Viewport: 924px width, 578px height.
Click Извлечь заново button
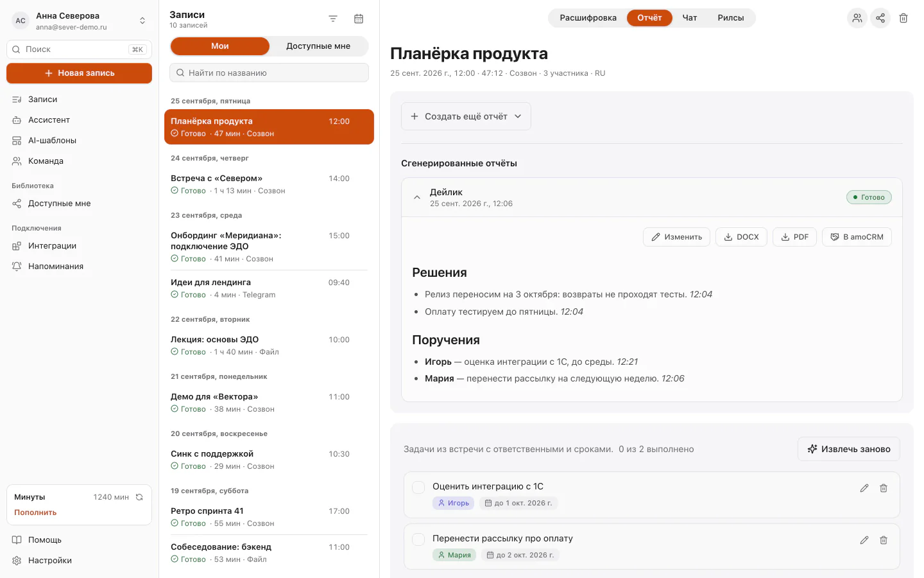[848, 449]
